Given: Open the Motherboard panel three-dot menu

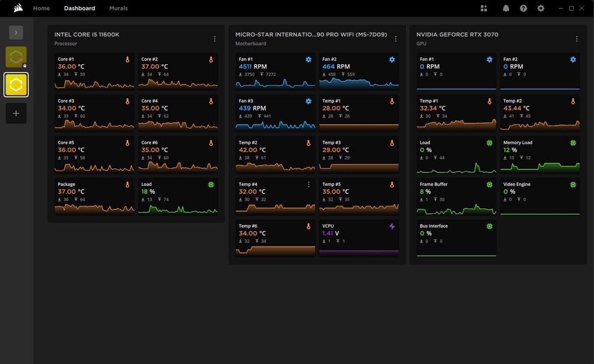Looking at the screenshot, I should tap(396, 39).
